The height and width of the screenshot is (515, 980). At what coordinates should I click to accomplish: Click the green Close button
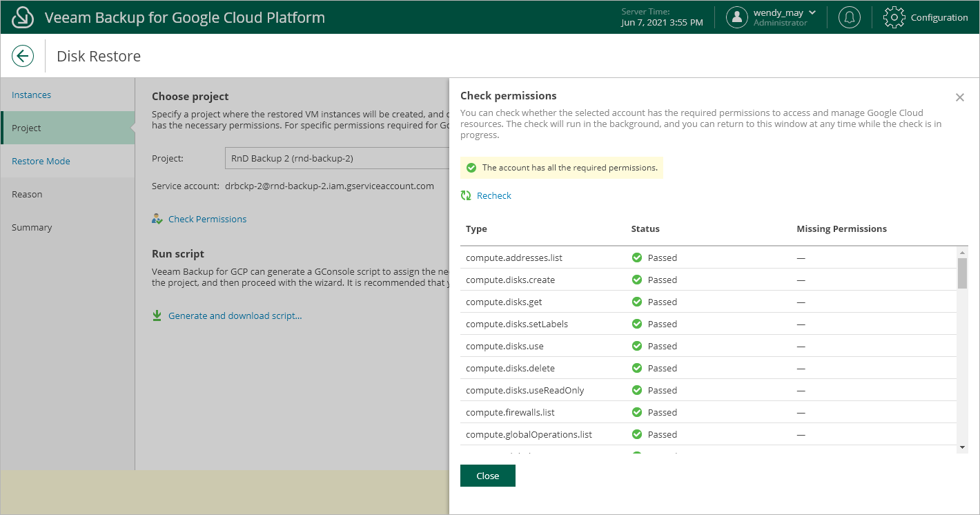click(488, 476)
